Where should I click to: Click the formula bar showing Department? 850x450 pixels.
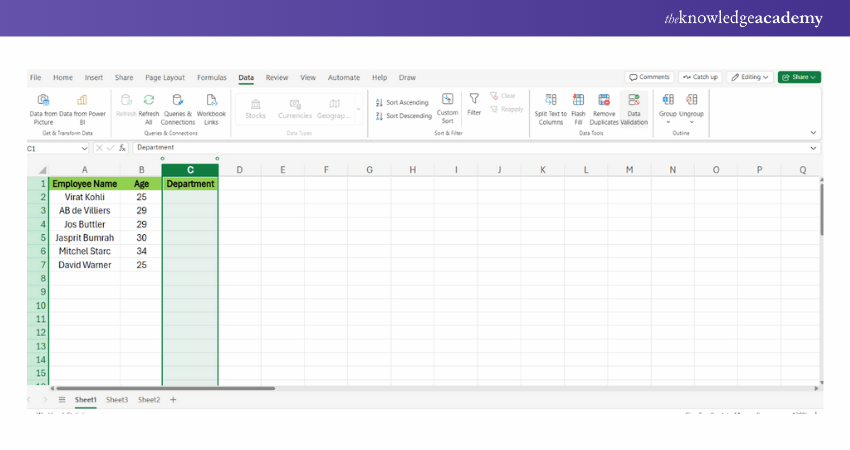[x=400, y=148]
